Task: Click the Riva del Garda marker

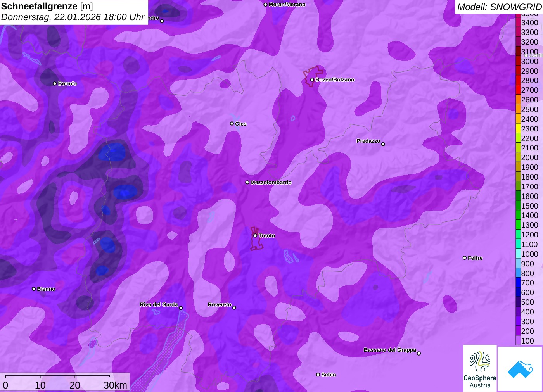Action: 181,308
